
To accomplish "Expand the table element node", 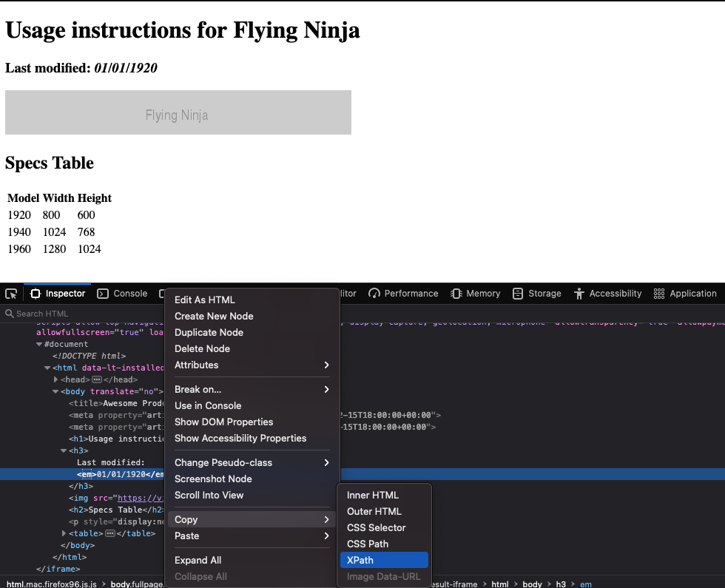I will coord(63,533).
